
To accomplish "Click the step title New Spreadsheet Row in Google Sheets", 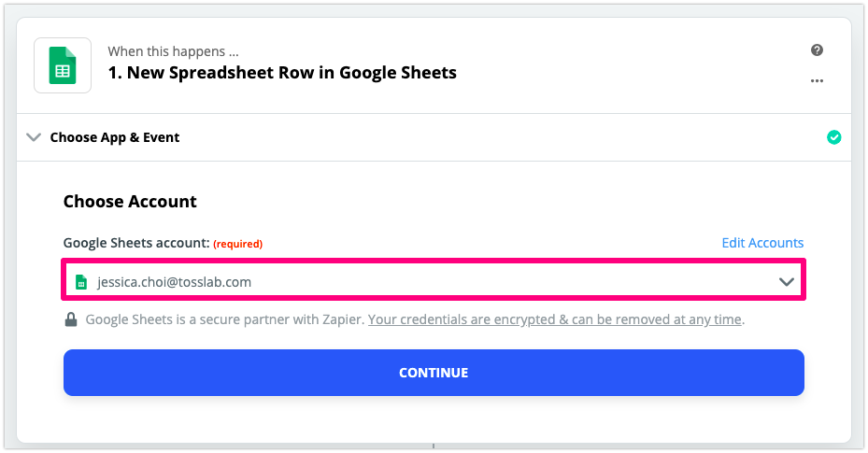I will point(282,73).
